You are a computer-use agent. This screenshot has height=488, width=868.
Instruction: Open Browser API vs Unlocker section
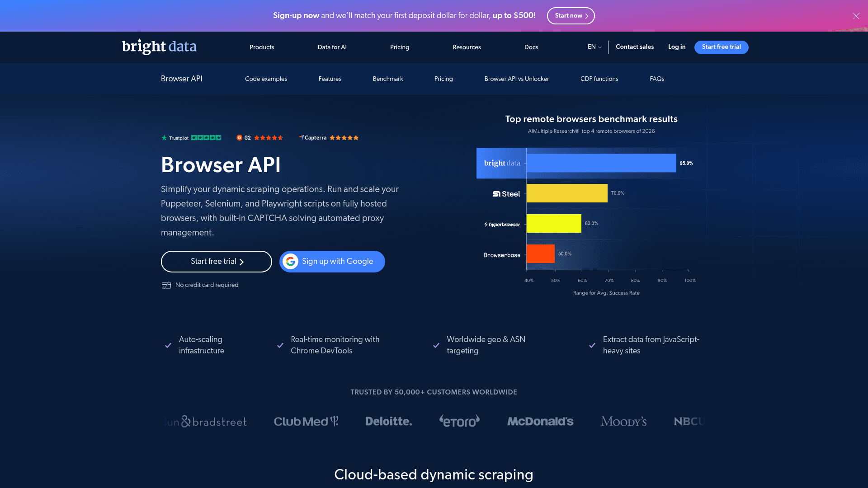tap(517, 79)
